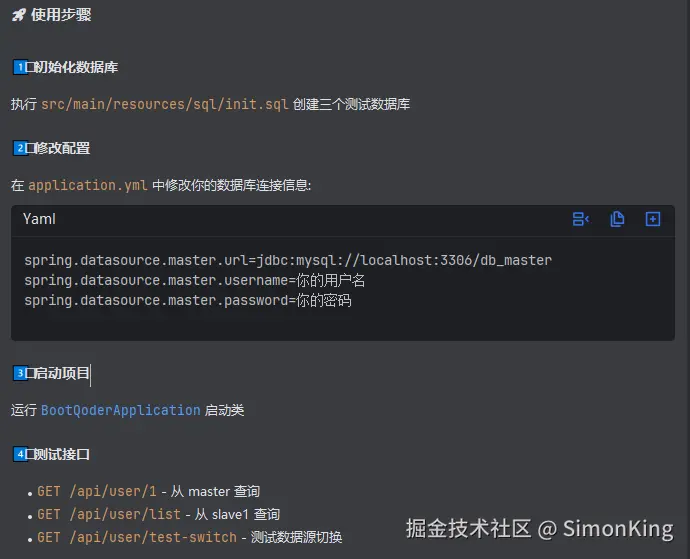Image resolution: width=690 pixels, height=559 pixels.
Task: Click the master.password code line
Action: click(x=187, y=300)
